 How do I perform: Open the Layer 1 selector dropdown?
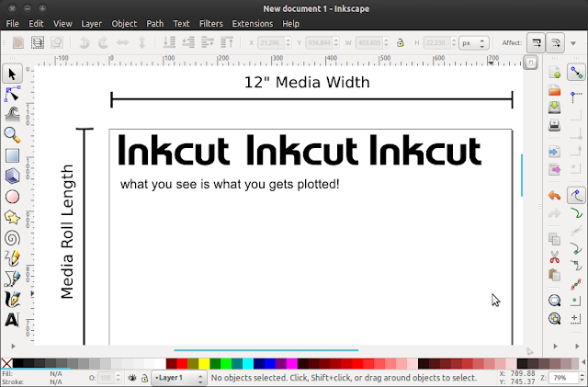pyautogui.click(x=179, y=378)
